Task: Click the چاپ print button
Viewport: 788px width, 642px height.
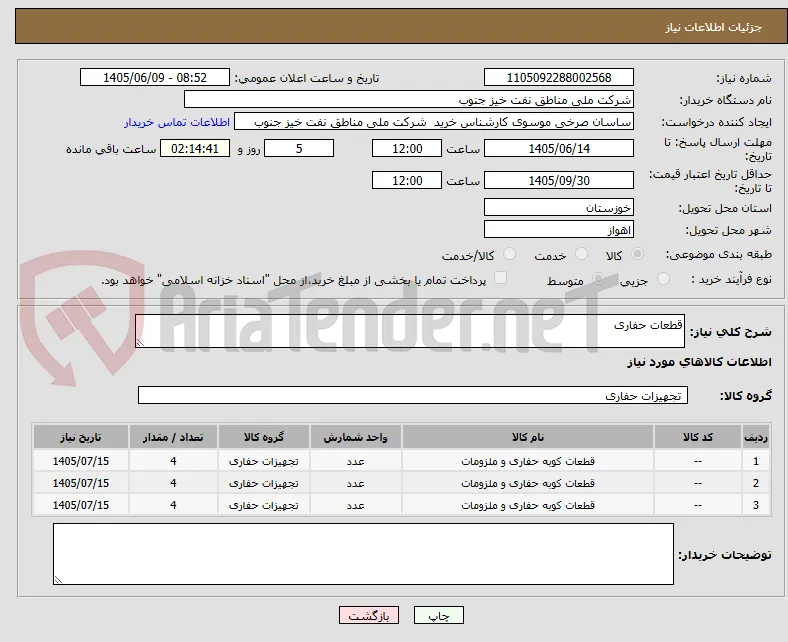Action: click(439, 615)
